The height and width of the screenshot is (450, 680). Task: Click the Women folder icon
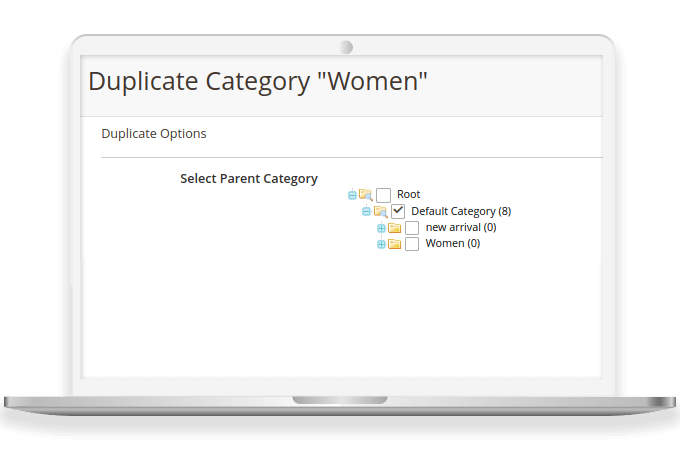pos(395,244)
